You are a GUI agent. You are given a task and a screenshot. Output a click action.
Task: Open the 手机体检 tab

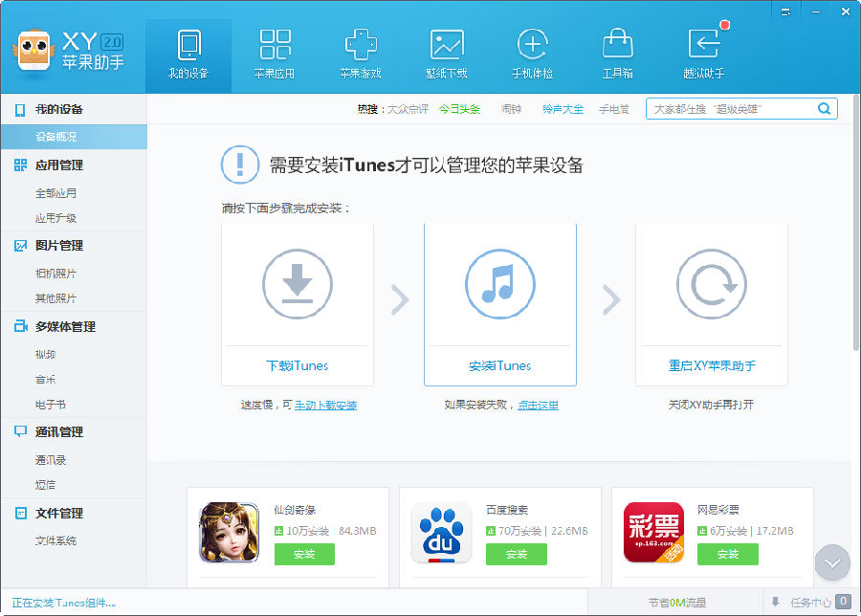point(532,55)
